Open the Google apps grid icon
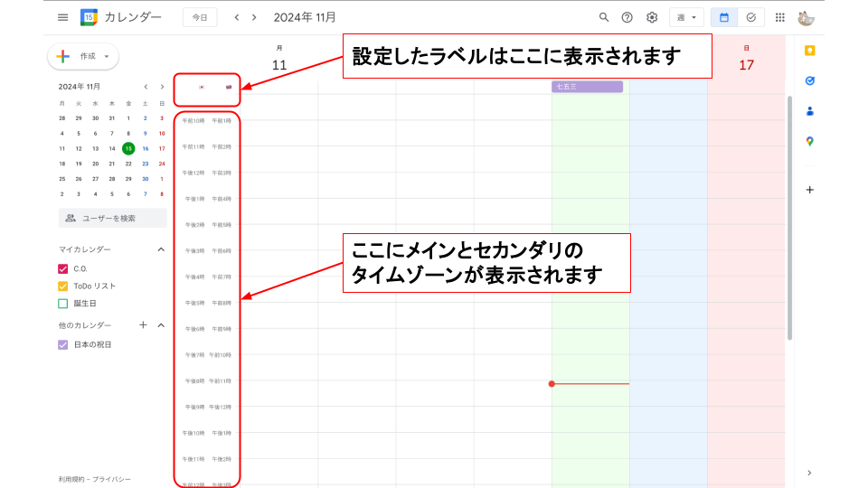 coord(780,17)
